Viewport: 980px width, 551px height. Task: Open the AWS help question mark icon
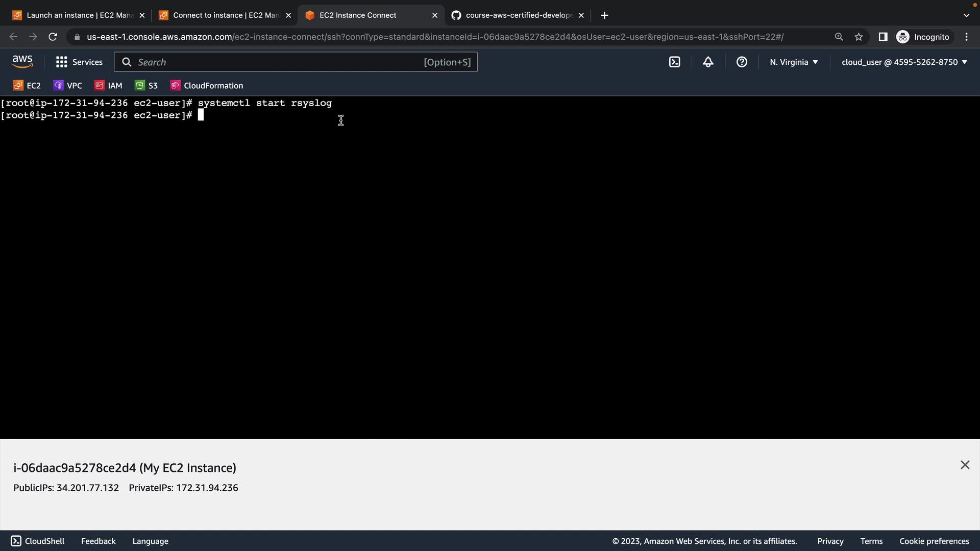[x=742, y=62]
